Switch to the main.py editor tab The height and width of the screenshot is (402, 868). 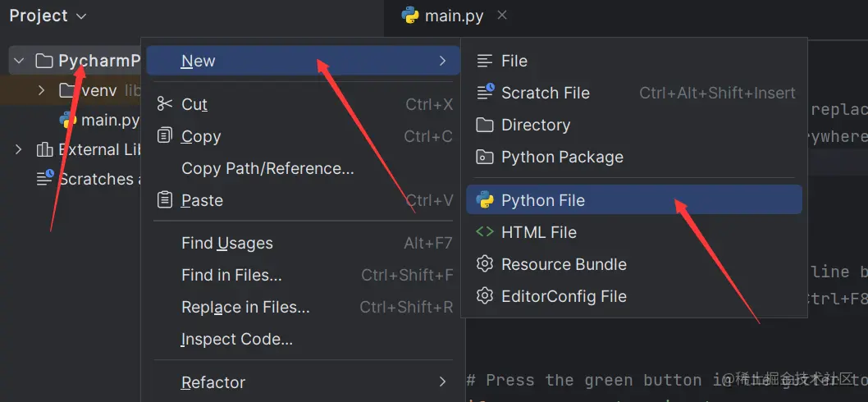coord(454,16)
